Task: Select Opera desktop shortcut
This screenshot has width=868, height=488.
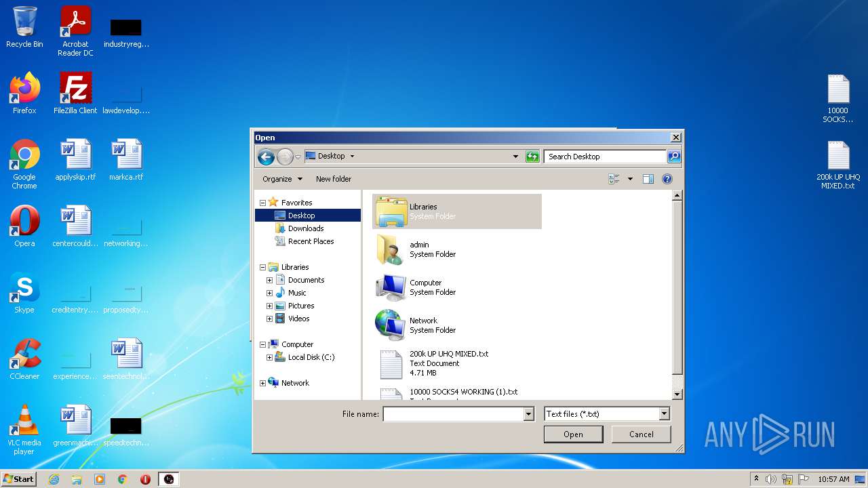Action: (x=24, y=226)
